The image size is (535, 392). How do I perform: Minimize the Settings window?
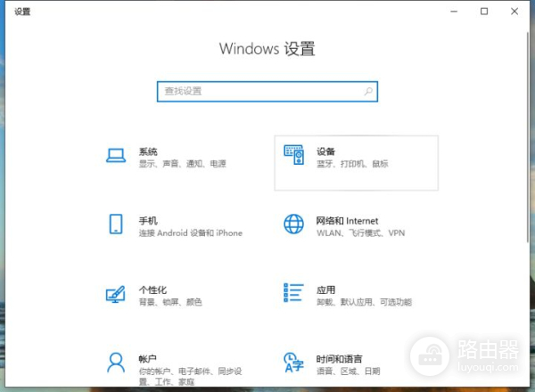(454, 12)
